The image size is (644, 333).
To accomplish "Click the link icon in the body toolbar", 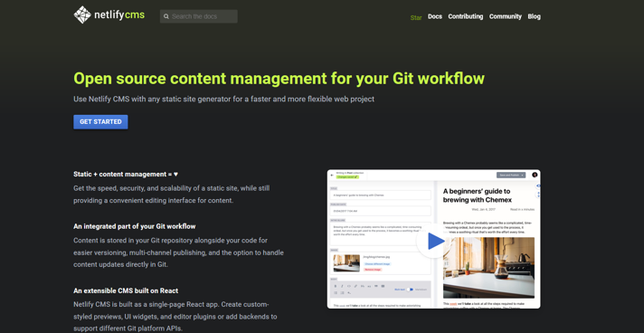I will 355,286.
